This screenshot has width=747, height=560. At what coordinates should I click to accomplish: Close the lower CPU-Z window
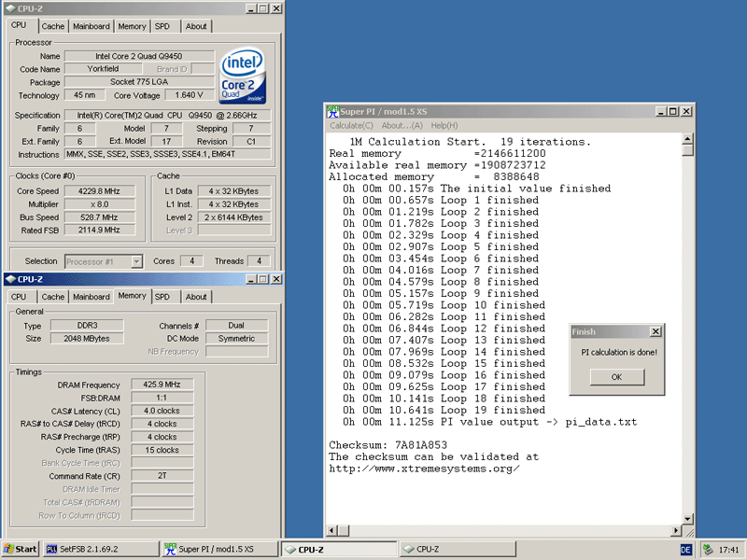276,279
